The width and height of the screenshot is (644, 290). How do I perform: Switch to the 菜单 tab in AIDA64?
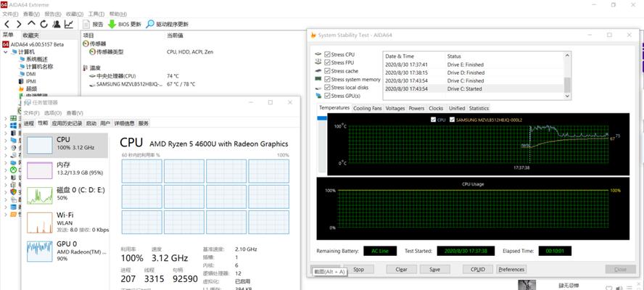[8, 35]
